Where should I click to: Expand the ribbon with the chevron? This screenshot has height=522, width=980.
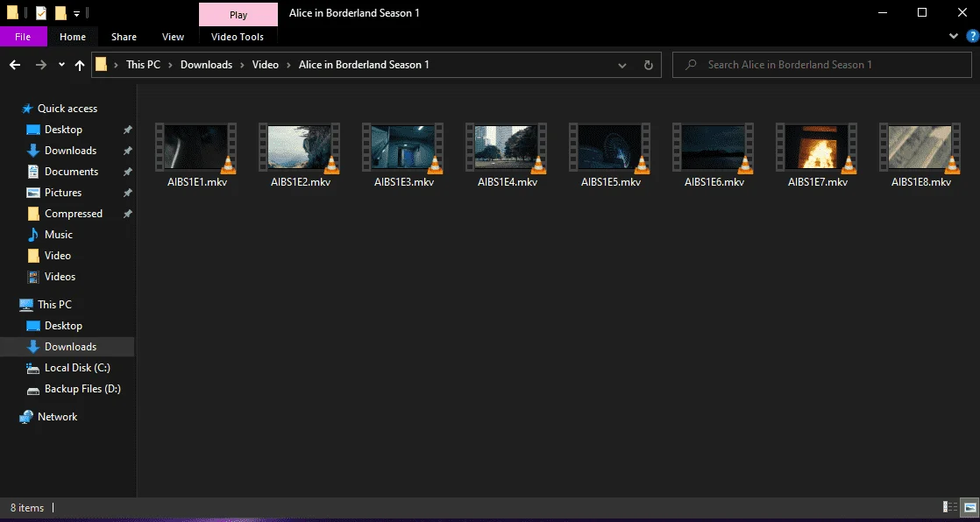point(954,36)
